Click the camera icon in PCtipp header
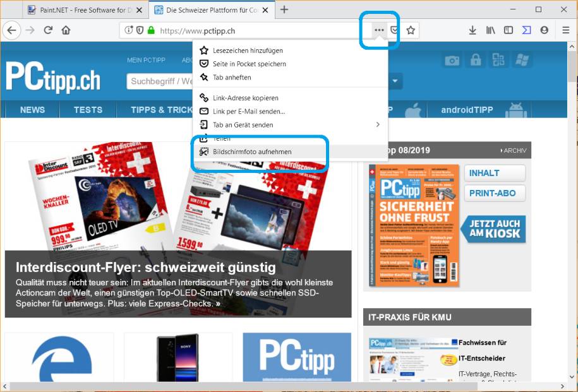The width and height of the screenshot is (578, 392). coord(452,60)
